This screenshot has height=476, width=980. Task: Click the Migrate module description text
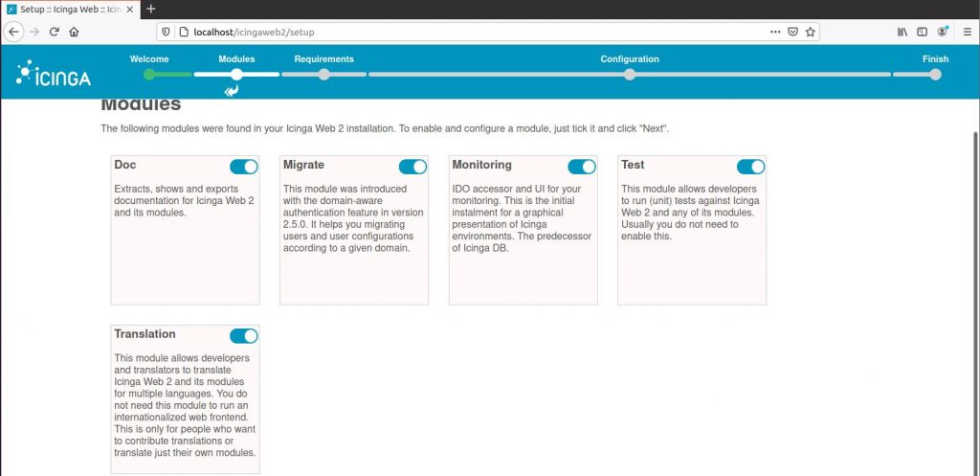(x=353, y=218)
